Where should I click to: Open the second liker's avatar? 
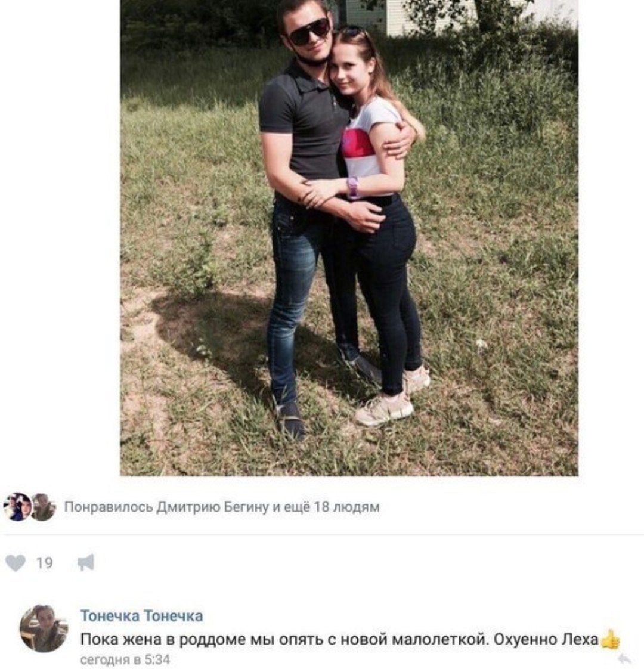[43, 506]
